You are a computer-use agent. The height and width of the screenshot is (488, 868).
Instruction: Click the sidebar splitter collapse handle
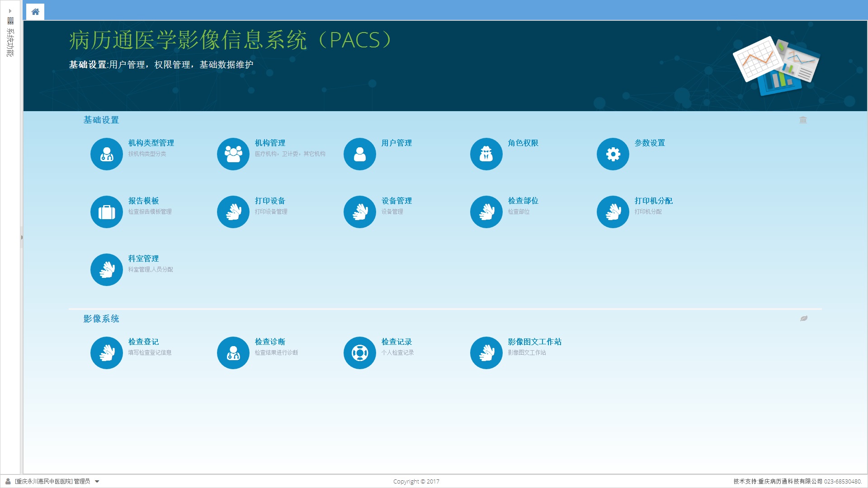[x=21, y=237]
